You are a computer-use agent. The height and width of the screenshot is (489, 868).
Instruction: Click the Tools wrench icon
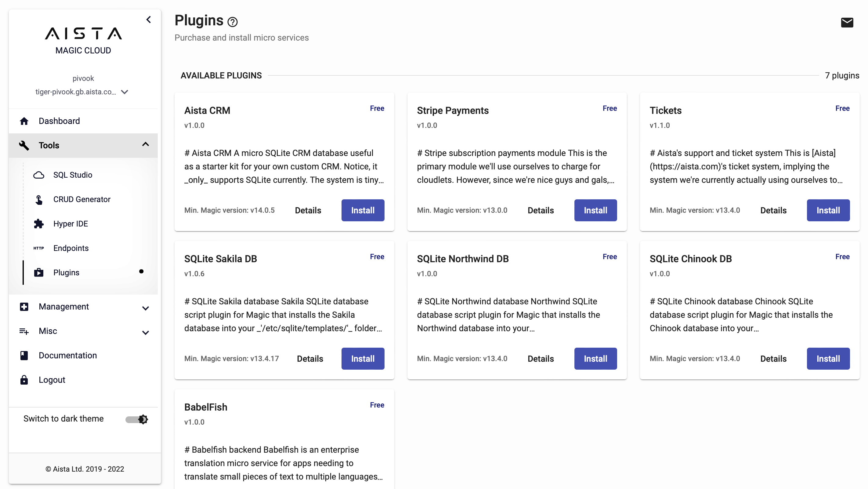pyautogui.click(x=24, y=145)
